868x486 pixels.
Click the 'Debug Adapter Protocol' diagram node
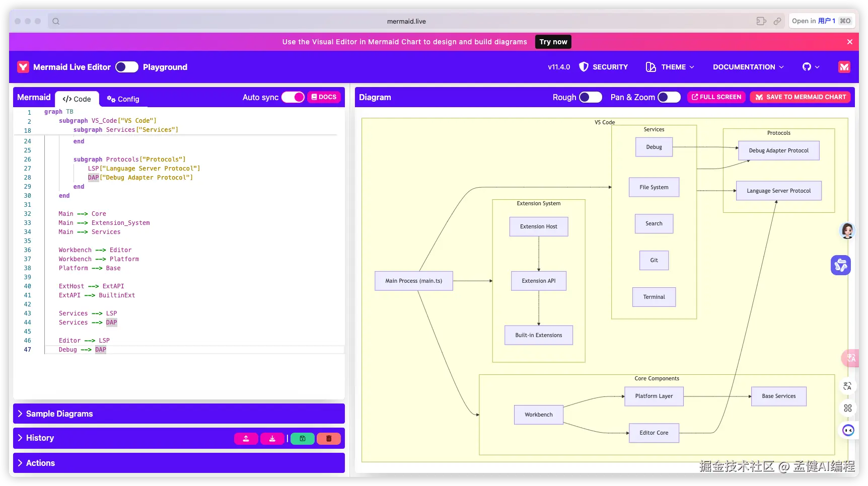779,150
